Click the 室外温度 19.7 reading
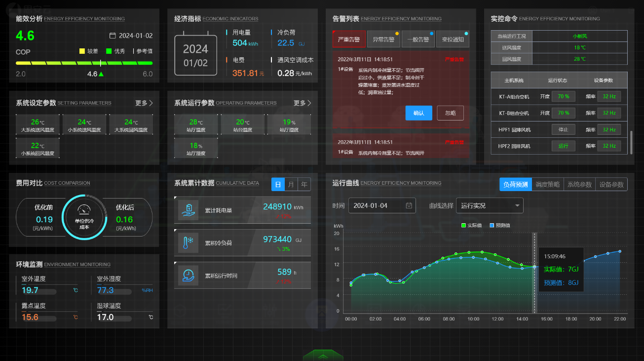Viewport: 644px width, 361px height. click(x=30, y=290)
